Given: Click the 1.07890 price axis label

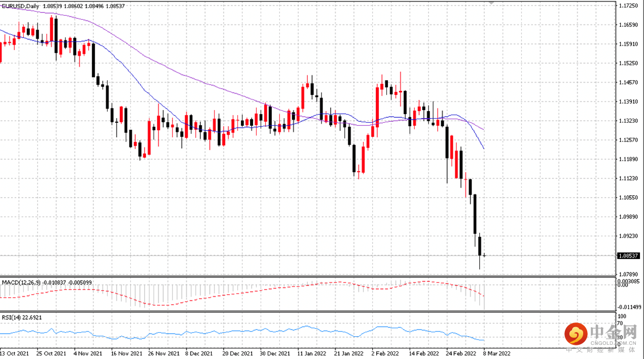Looking at the screenshot, I should pyautogui.click(x=628, y=274).
